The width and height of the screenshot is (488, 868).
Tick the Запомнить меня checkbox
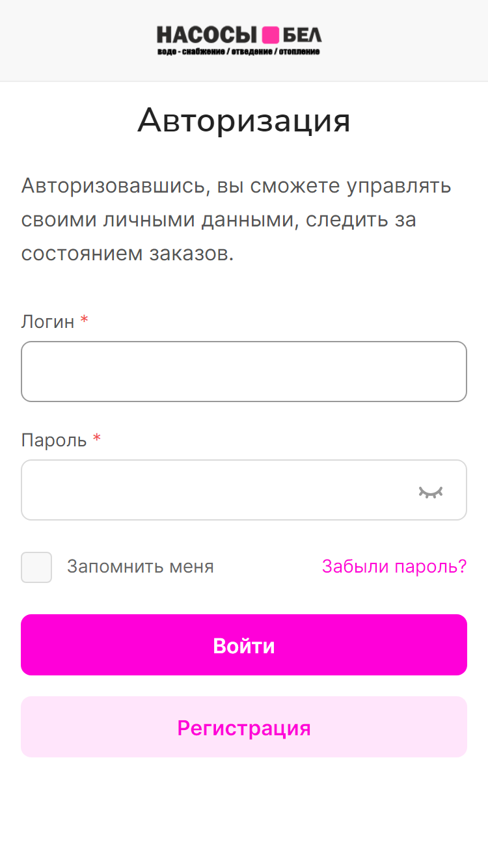[36, 567]
